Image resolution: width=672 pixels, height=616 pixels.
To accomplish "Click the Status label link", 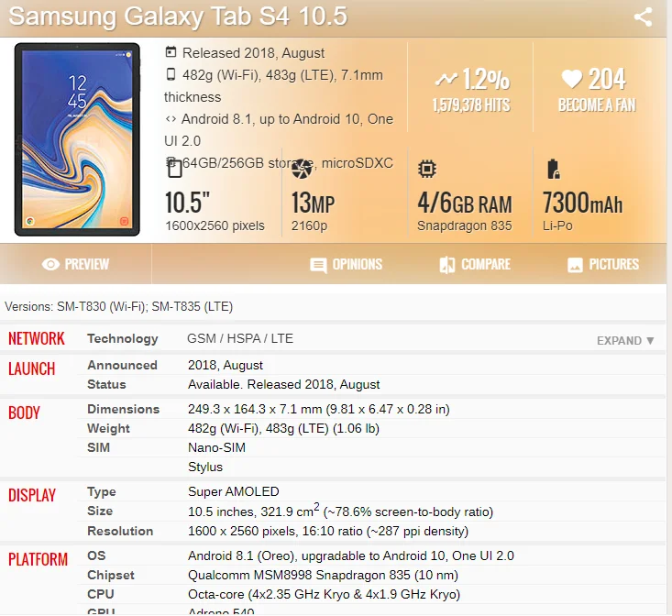I will click(x=106, y=384).
